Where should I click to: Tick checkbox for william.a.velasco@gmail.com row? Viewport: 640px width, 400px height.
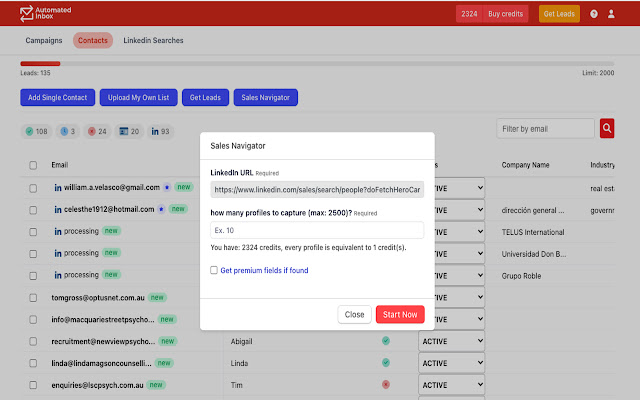[33, 188]
